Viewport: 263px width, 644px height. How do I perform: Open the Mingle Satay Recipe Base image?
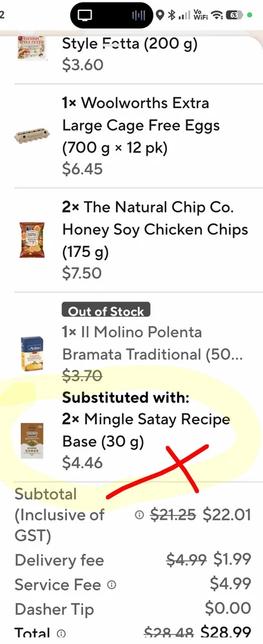point(32,440)
